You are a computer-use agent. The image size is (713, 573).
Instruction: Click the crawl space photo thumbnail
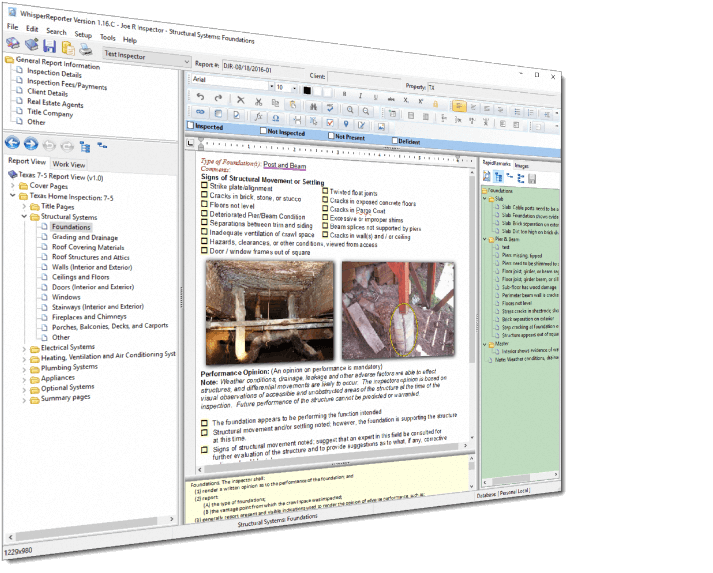point(270,312)
